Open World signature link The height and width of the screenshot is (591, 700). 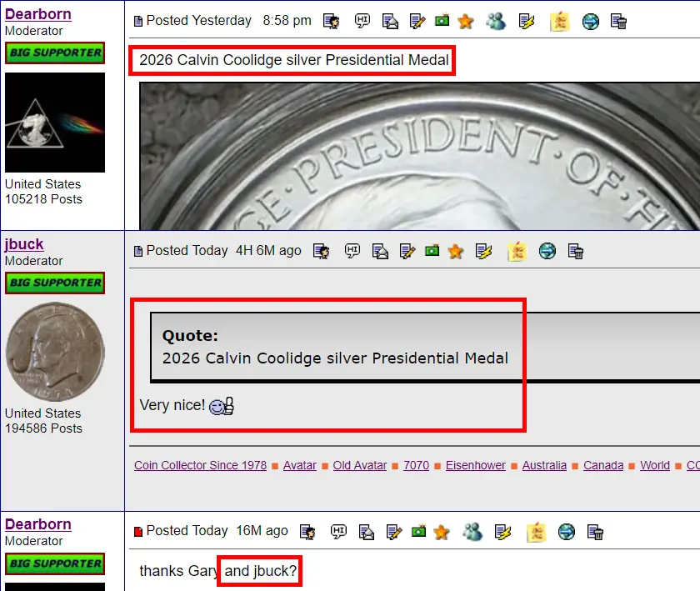coord(655,465)
